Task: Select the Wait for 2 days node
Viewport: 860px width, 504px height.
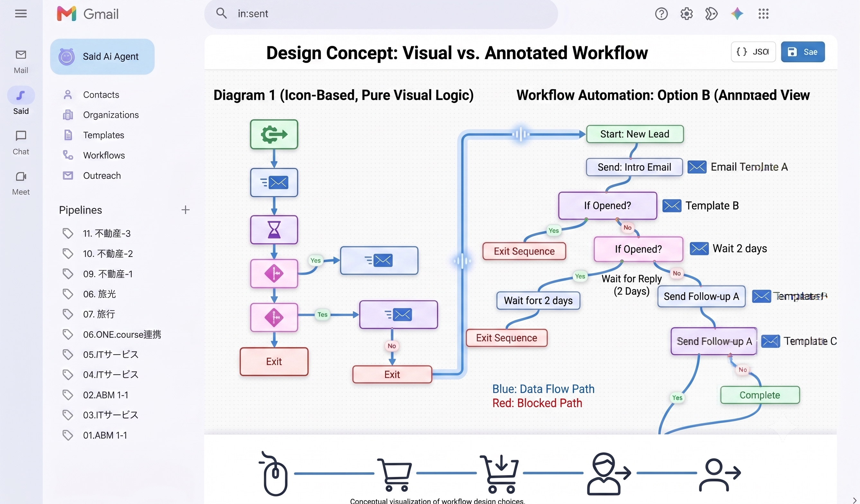Action: coord(538,300)
